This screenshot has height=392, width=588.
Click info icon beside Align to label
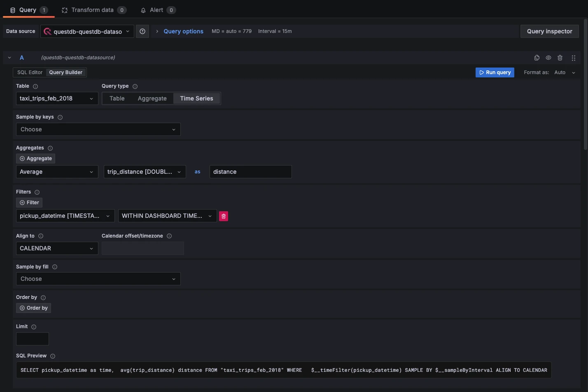pyautogui.click(x=41, y=236)
